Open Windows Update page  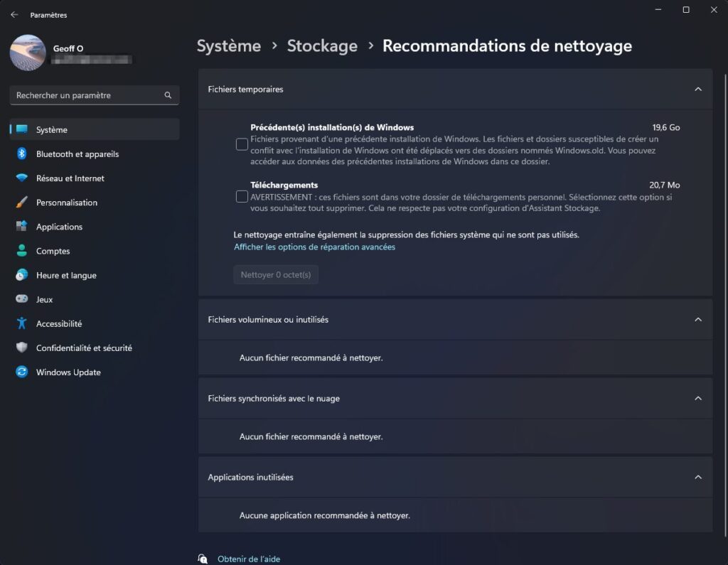(x=95, y=372)
